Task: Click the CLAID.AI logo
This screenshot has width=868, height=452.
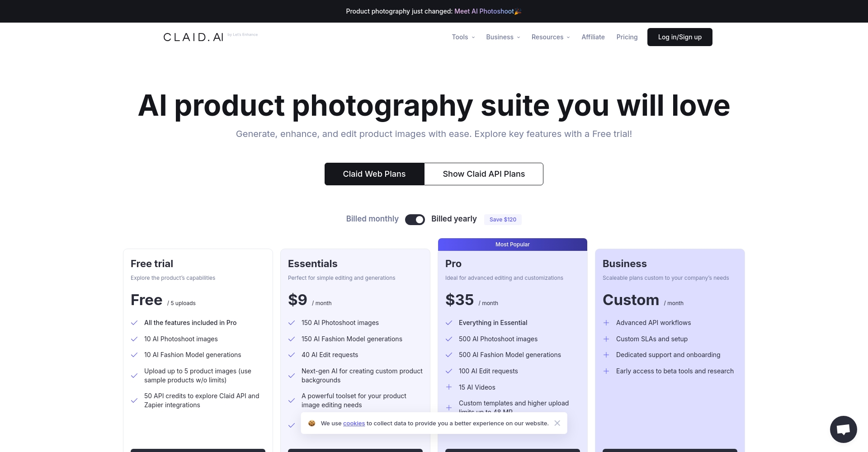Action: 193,37
